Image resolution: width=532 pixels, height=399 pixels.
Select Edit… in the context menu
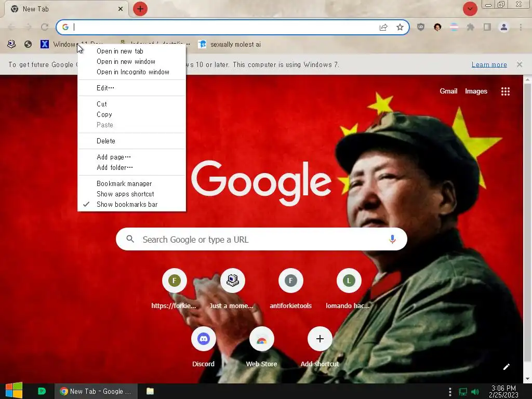click(131, 88)
